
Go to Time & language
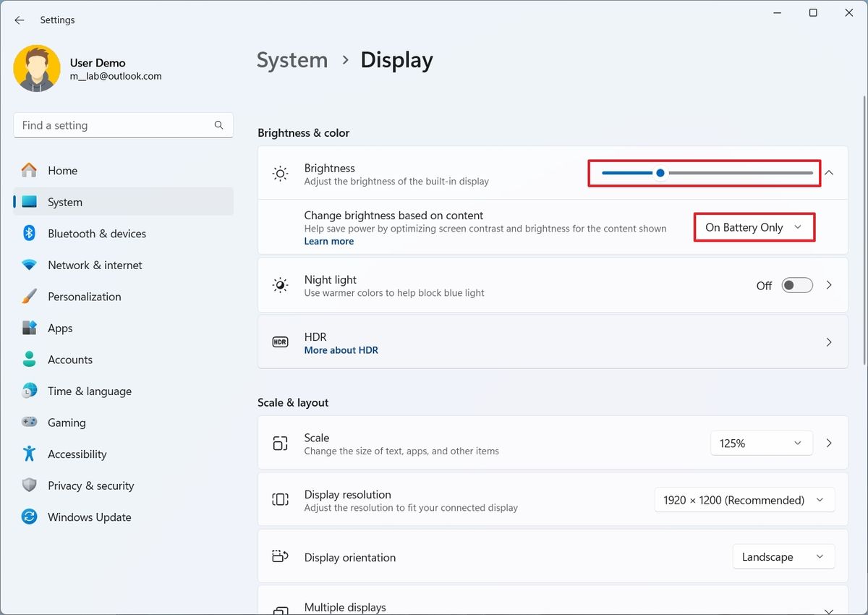tap(123, 391)
